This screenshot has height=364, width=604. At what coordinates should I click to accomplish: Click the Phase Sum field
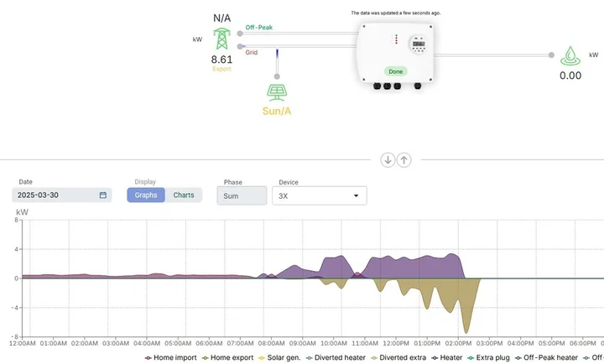[x=242, y=196]
